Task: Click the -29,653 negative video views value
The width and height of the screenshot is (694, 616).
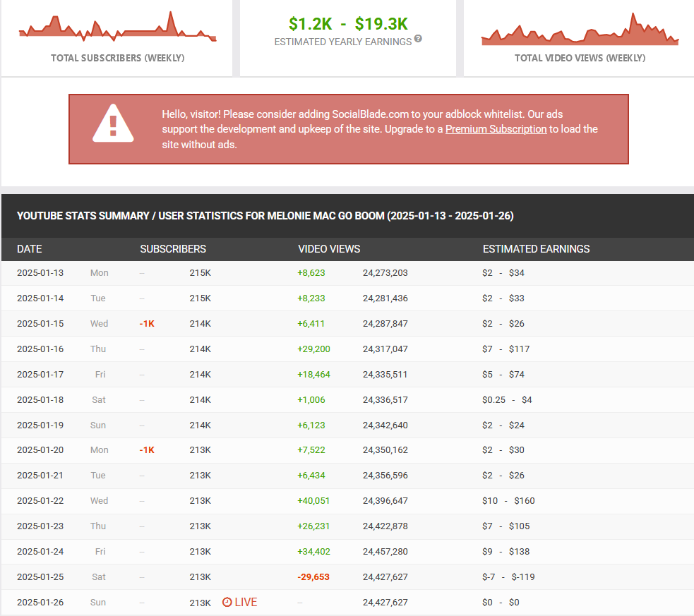Action: [x=313, y=576]
